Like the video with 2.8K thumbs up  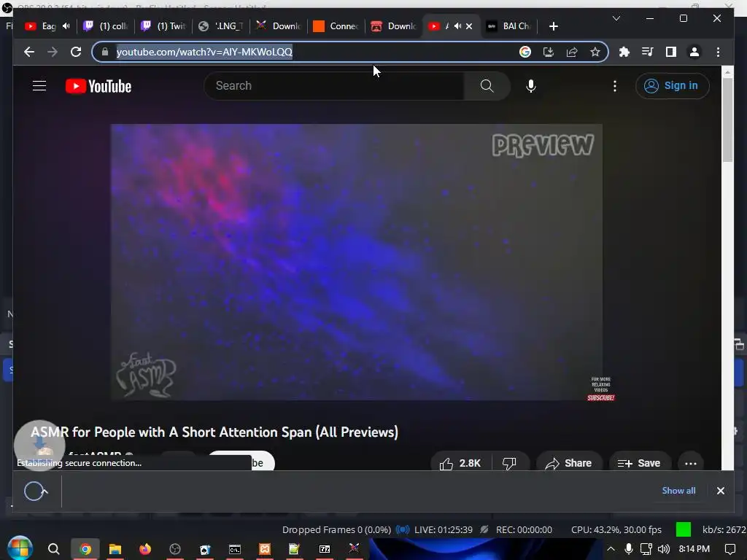click(x=460, y=463)
